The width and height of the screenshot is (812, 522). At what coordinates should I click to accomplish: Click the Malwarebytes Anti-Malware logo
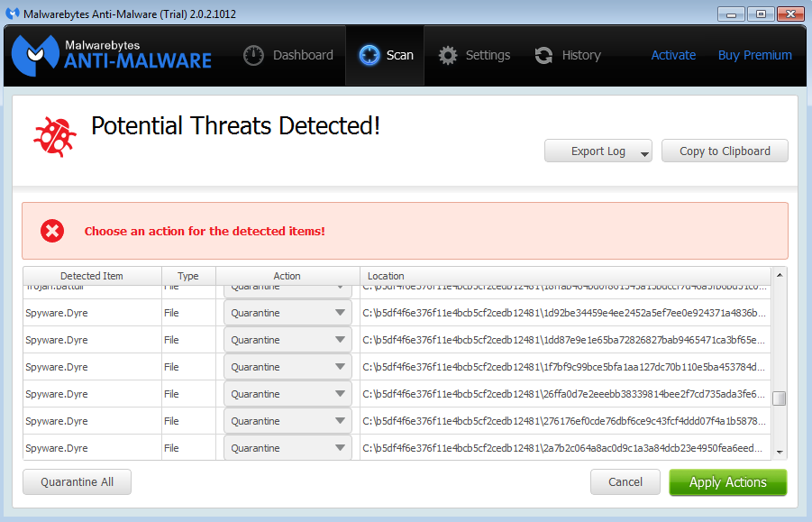[x=112, y=55]
